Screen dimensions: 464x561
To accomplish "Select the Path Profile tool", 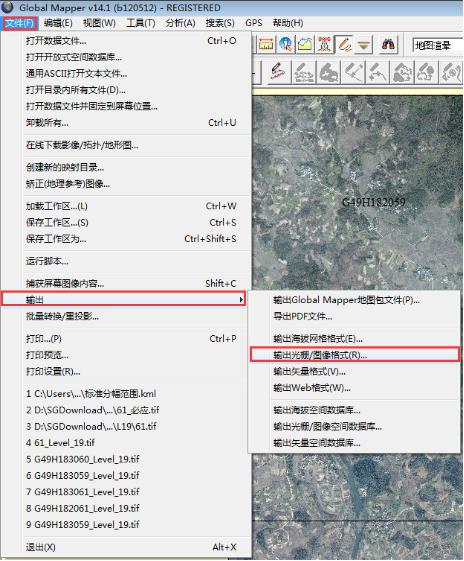I will pyautogui.click(x=305, y=45).
